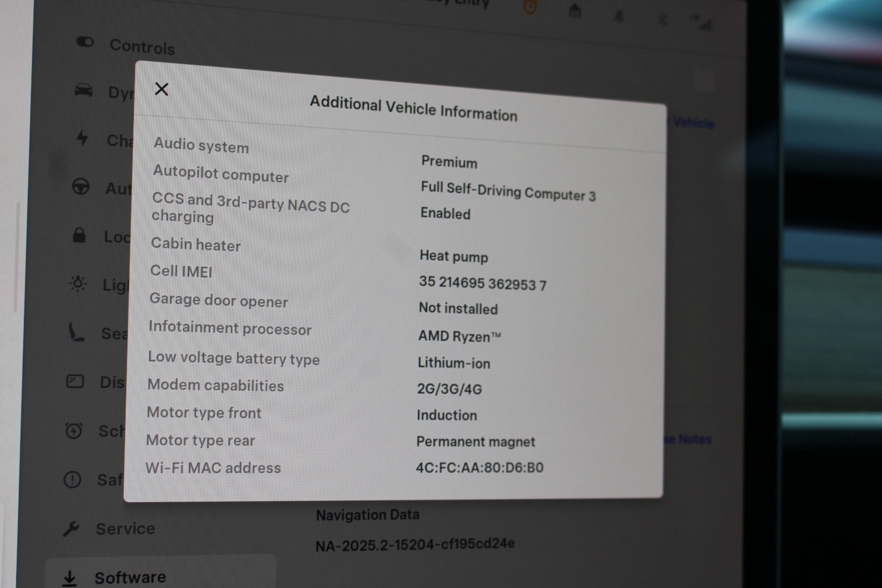Click Autopilot computer label
This screenshot has height=588, width=882.
click(x=220, y=174)
